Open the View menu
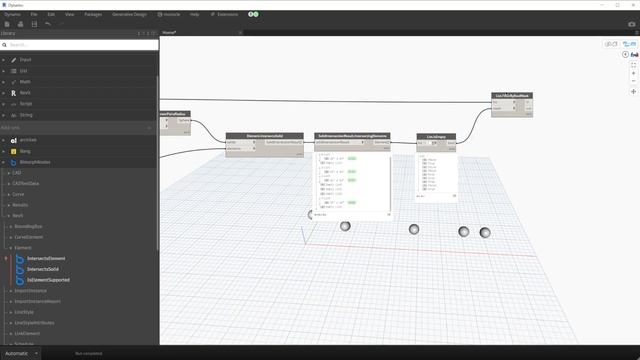Image resolution: width=640 pixels, height=360 pixels. click(70, 14)
